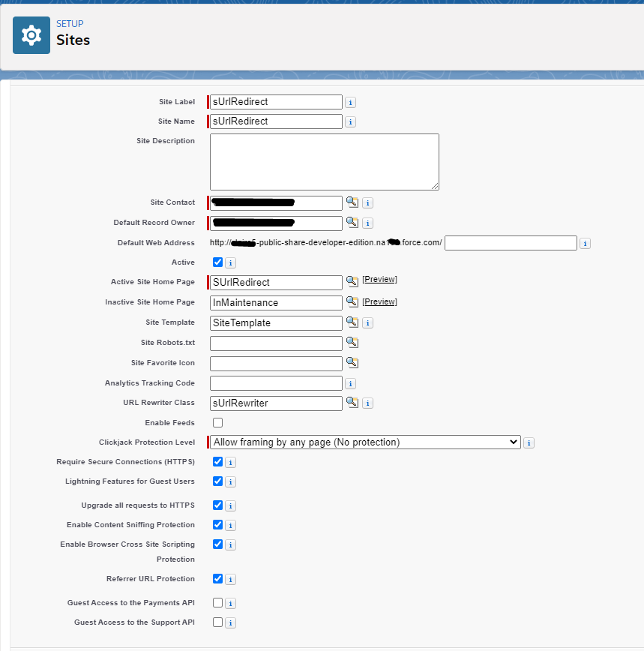Open the Site Robots.txt lookup
The height and width of the screenshot is (651, 644).
point(352,343)
